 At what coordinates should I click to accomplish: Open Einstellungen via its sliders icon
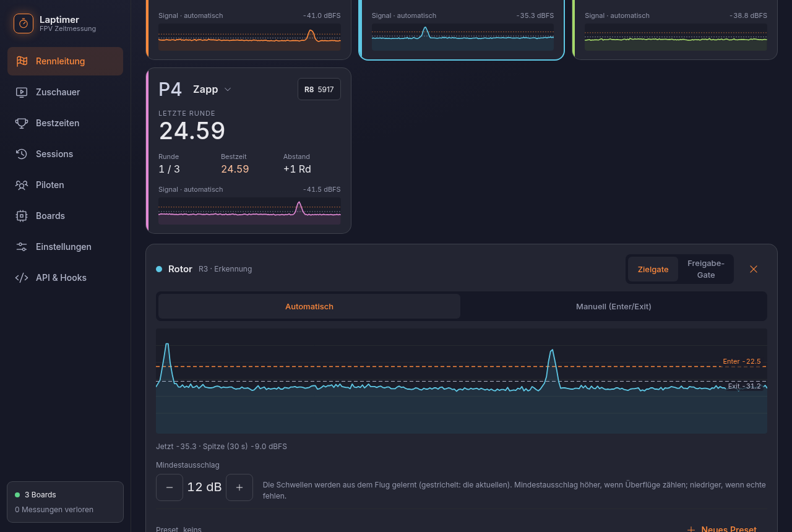pyautogui.click(x=22, y=247)
